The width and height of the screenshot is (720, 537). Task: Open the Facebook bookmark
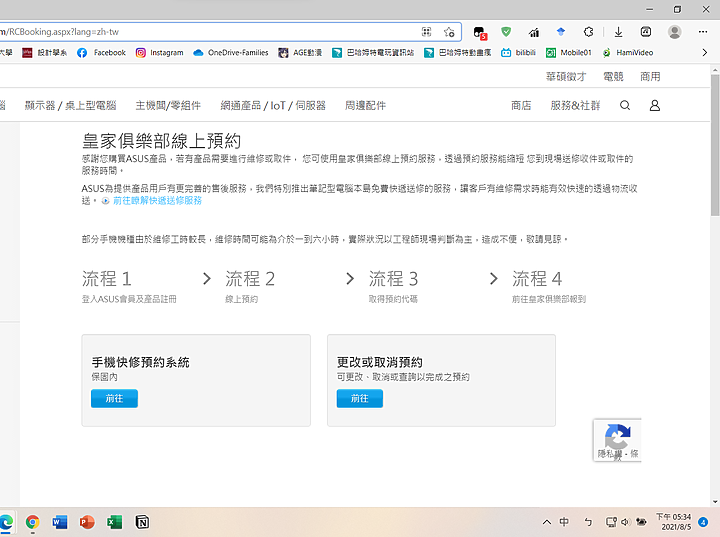click(101, 53)
